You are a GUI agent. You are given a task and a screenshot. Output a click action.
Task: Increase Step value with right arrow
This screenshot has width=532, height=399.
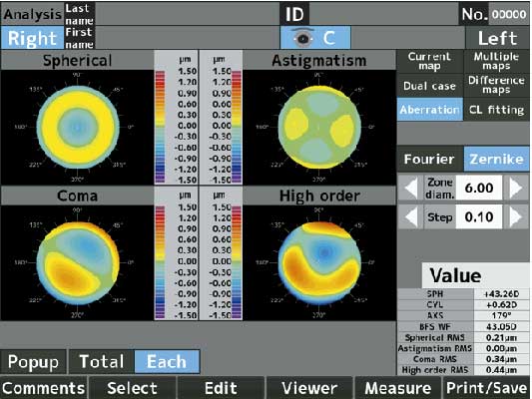[516, 216]
